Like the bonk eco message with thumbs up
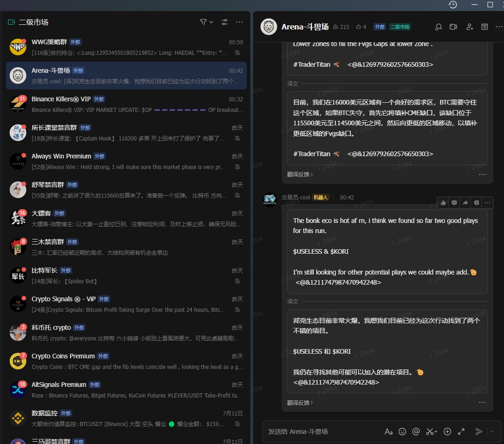Viewport: 504px width, 444px height. click(443, 203)
